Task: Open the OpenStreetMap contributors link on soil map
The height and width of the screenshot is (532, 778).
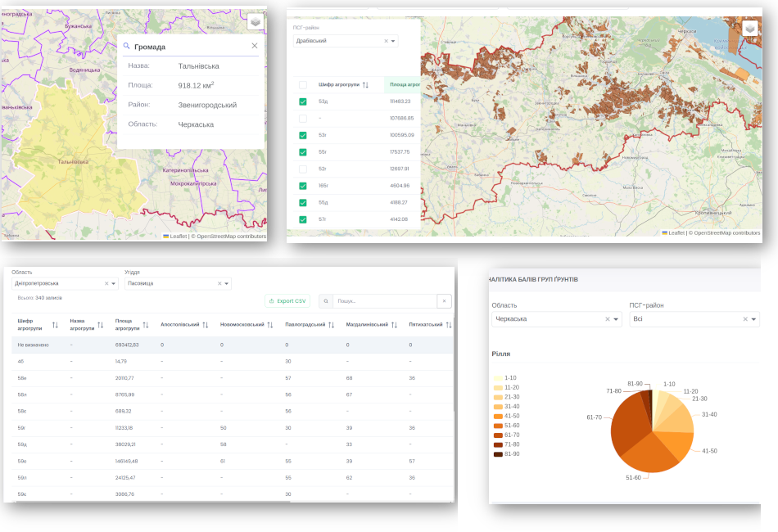Action: pyautogui.click(x=726, y=233)
